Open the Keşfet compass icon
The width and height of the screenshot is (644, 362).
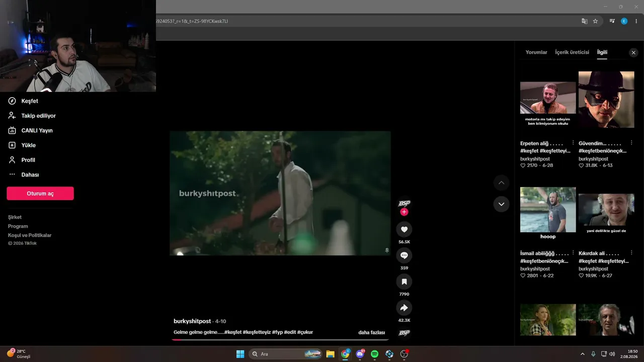coord(12,101)
